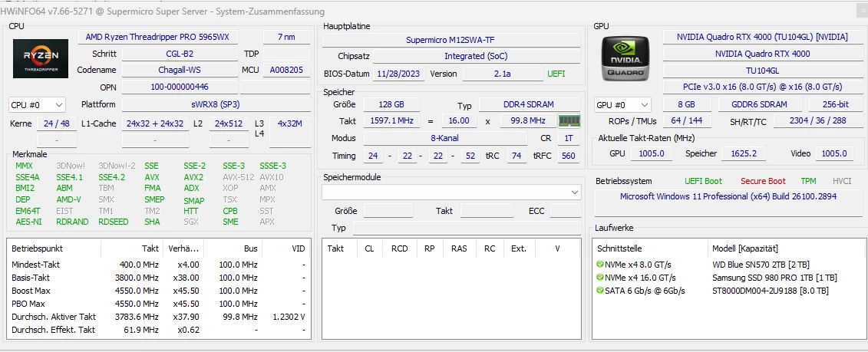This screenshot has height=352, width=868.
Task: Click status check icon for ST8000DM004 drive
Action: 599,290
